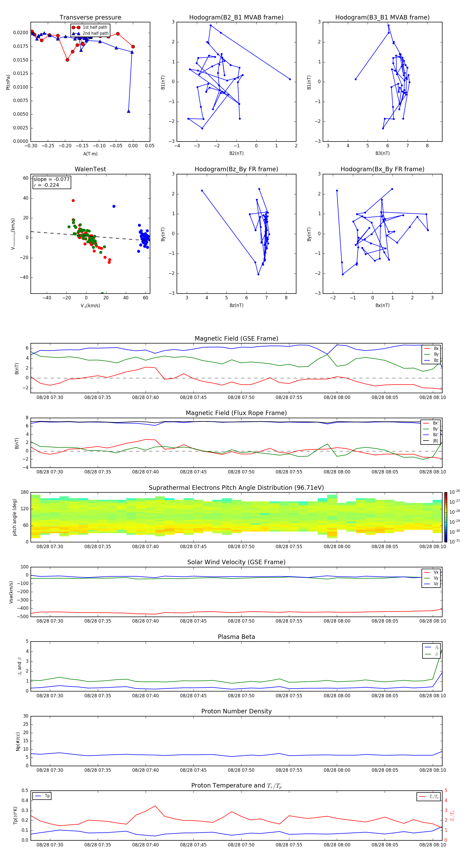Click the "Vsw(km/s)" axis label

coord(11,592)
